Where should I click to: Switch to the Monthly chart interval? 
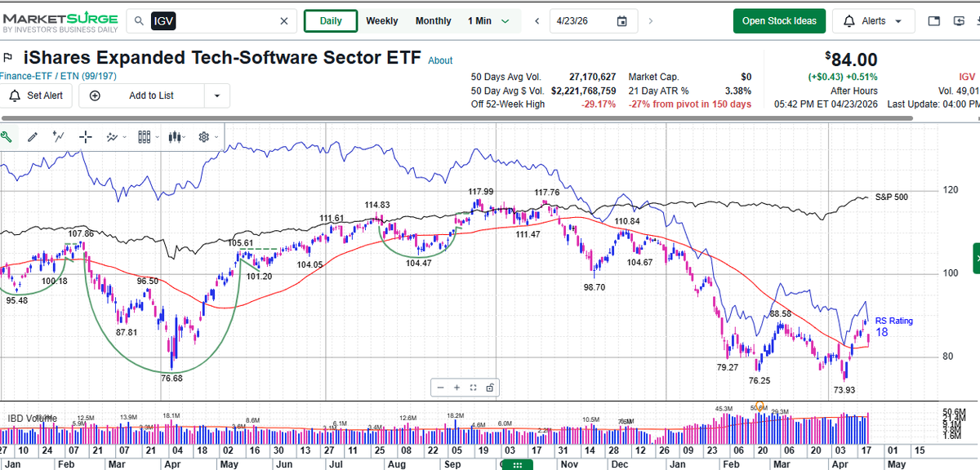tap(433, 21)
